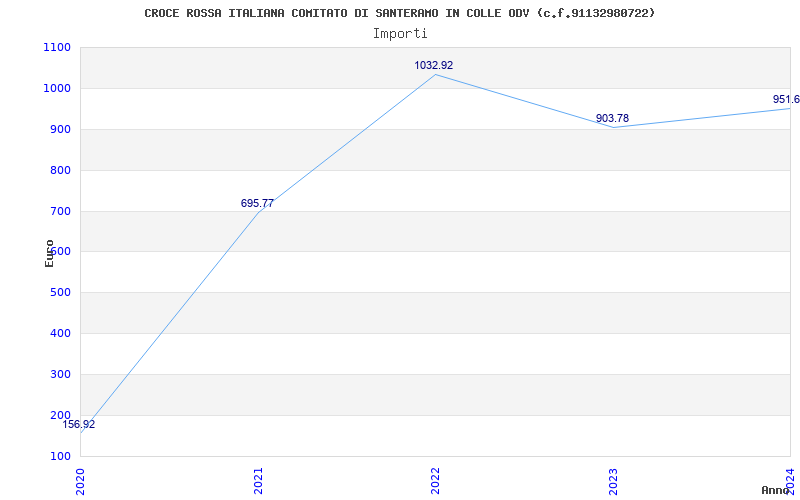
Task: Click the 2021 x-axis label
Action: coord(258,481)
